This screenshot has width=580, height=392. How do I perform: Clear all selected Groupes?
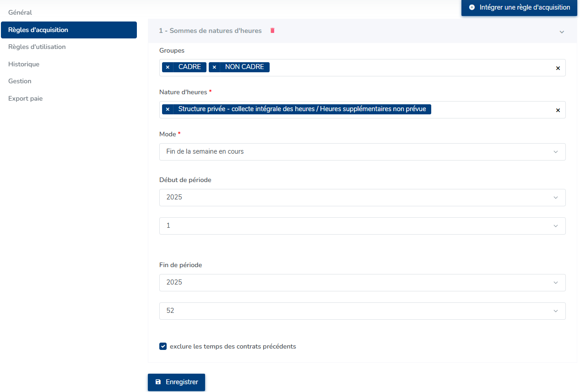558,68
